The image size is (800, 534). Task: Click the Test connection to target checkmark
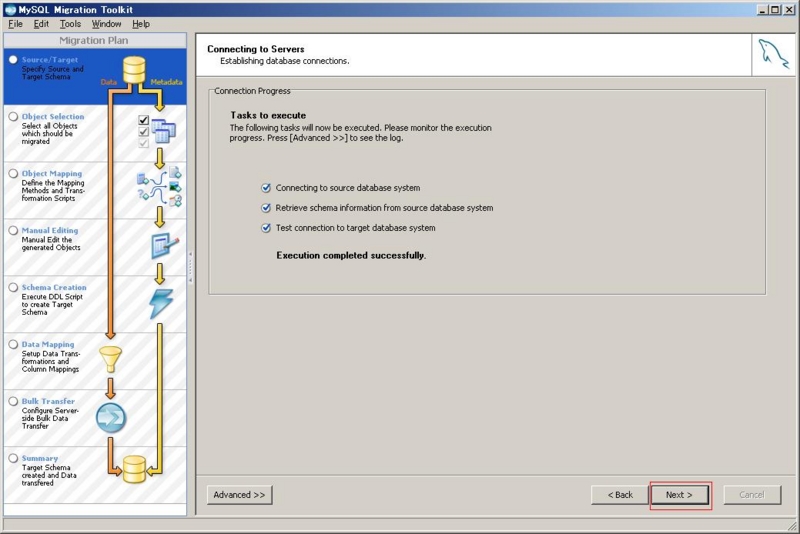point(266,227)
